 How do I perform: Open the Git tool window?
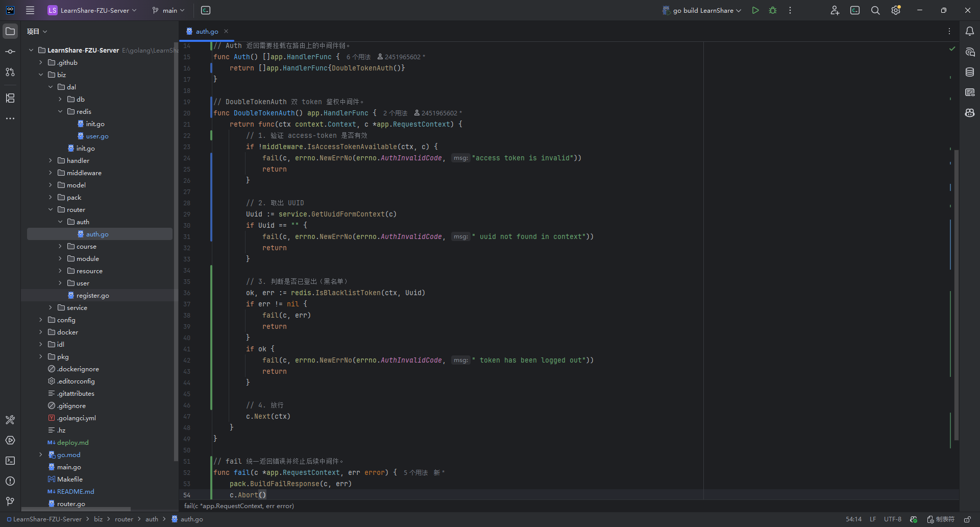pos(10,501)
